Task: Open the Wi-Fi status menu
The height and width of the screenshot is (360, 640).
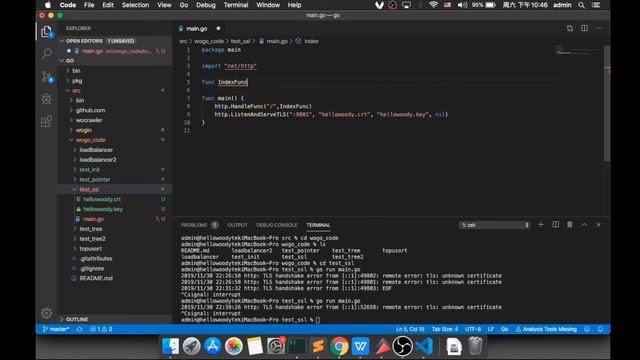Action: [x=433, y=5]
